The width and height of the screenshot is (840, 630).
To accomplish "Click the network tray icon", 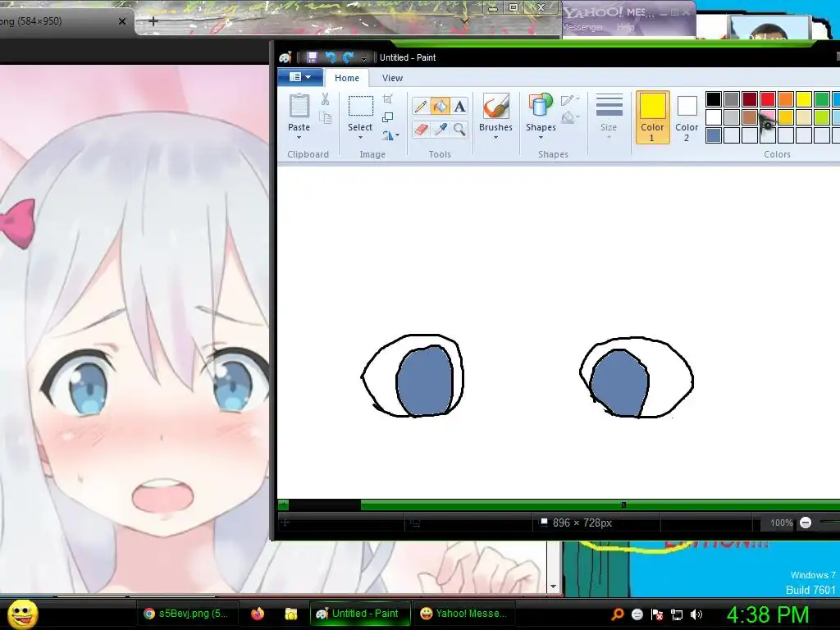I will pos(677,614).
